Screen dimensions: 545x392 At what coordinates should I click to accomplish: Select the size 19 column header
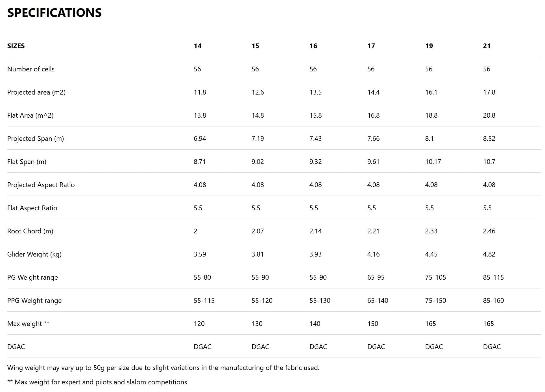[x=429, y=46]
